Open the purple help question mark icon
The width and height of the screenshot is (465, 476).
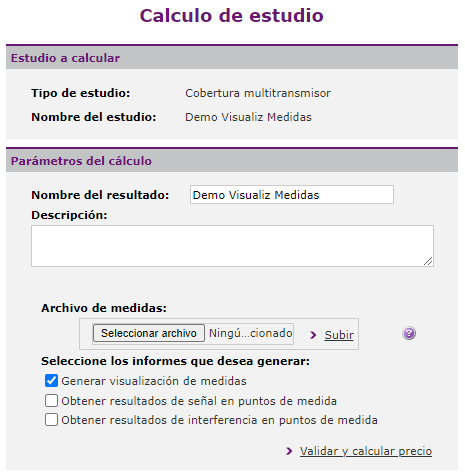click(x=409, y=333)
